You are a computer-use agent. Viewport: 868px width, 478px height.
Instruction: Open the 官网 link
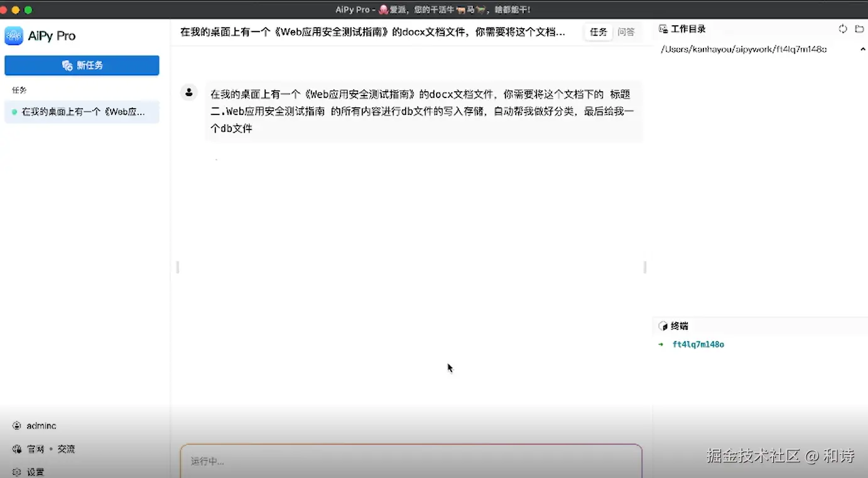click(35, 449)
